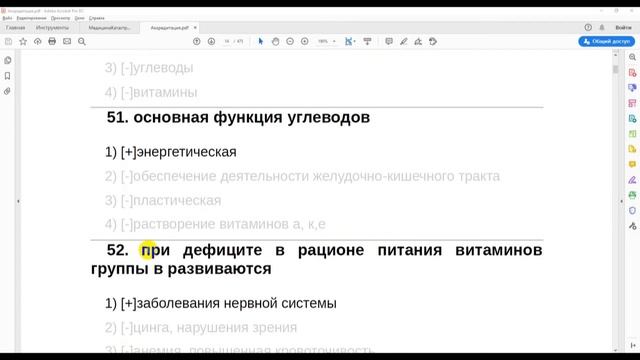Open notifications bell icon

[x=602, y=27]
